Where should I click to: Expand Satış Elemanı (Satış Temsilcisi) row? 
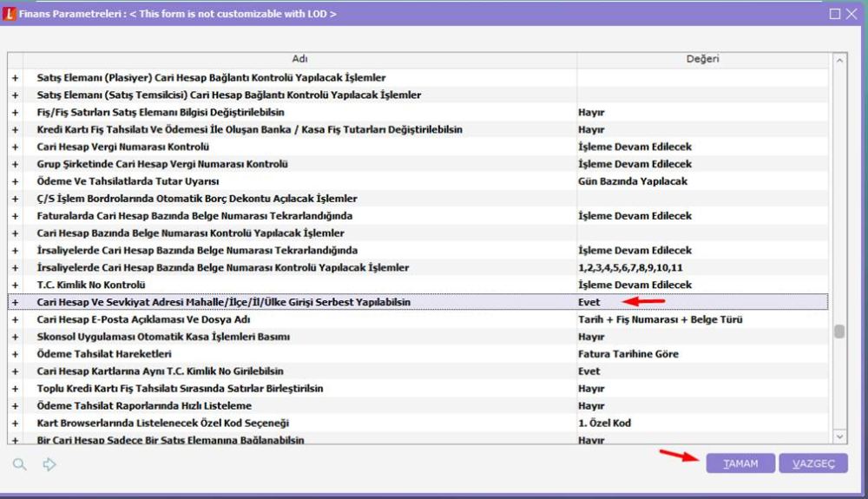15,95
